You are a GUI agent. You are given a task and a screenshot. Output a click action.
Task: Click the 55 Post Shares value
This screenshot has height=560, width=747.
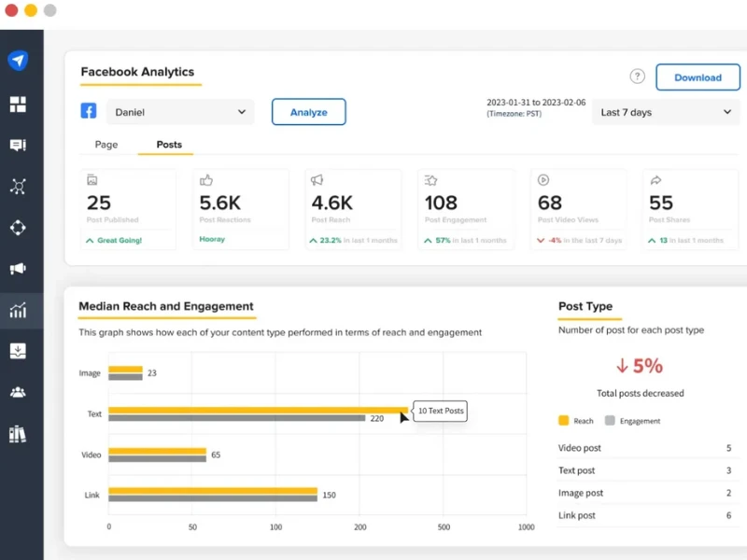click(661, 203)
